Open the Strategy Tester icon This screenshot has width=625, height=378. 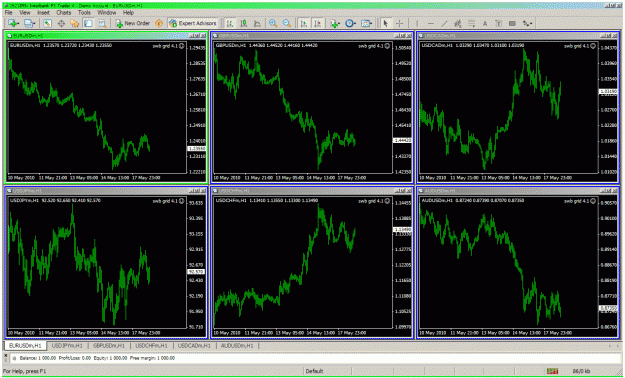click(x=102, y=24)
